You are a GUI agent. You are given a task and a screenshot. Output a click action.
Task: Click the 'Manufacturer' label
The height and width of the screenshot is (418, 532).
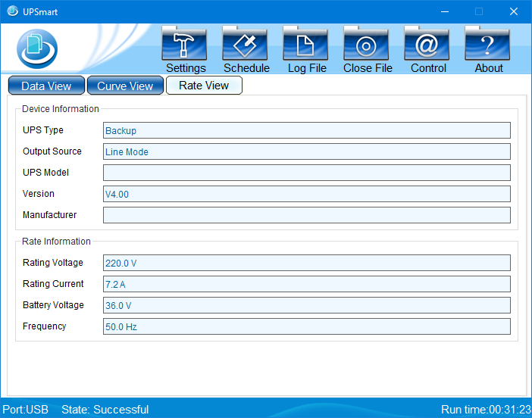(x=49, y=215)
